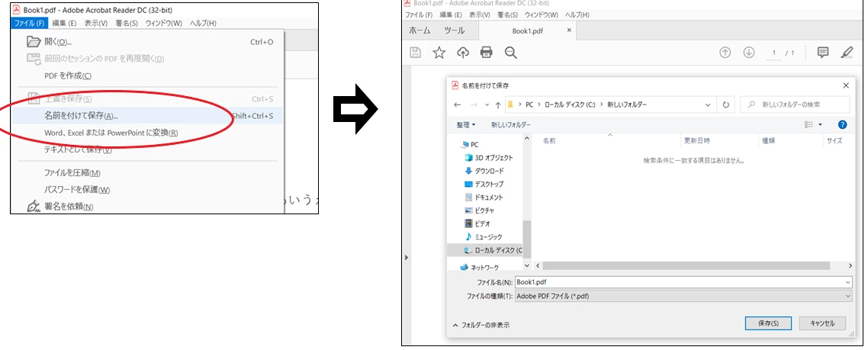Viewport: 868px width, 350px height.
Task: Click the blue help question mark icon
Action: pos(843,124)
